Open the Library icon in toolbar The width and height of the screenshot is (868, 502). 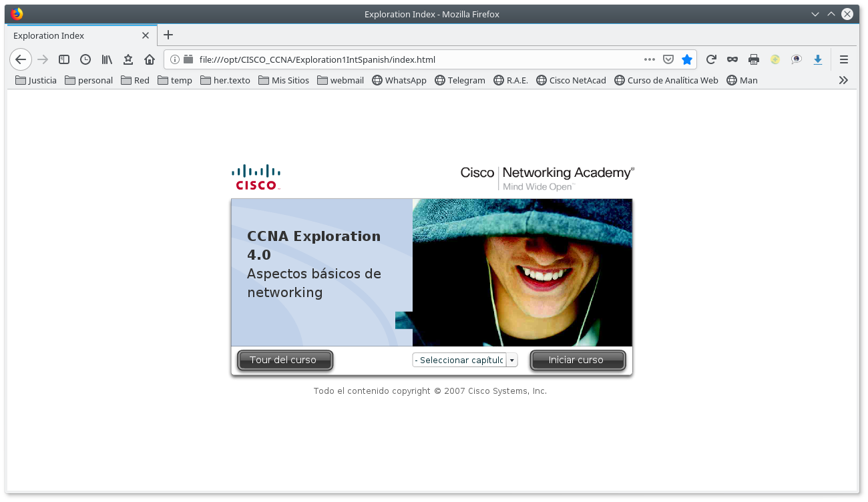[107, 59]
